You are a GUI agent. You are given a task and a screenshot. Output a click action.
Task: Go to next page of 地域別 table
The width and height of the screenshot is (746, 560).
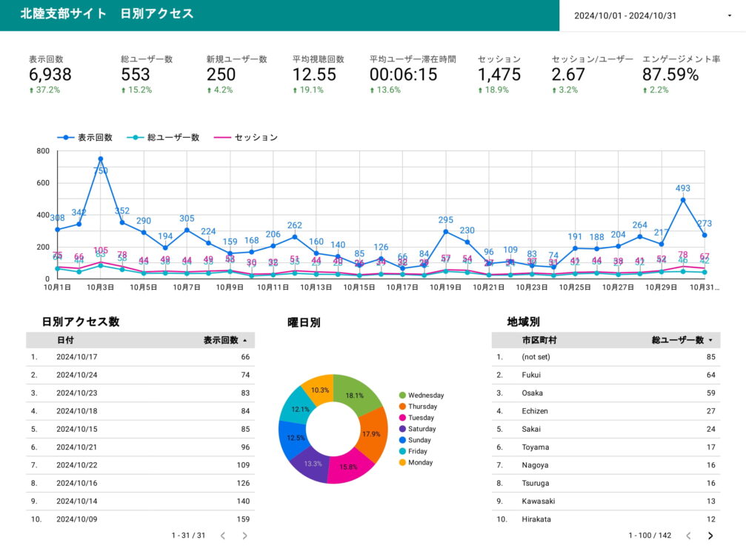pos(710,536)
